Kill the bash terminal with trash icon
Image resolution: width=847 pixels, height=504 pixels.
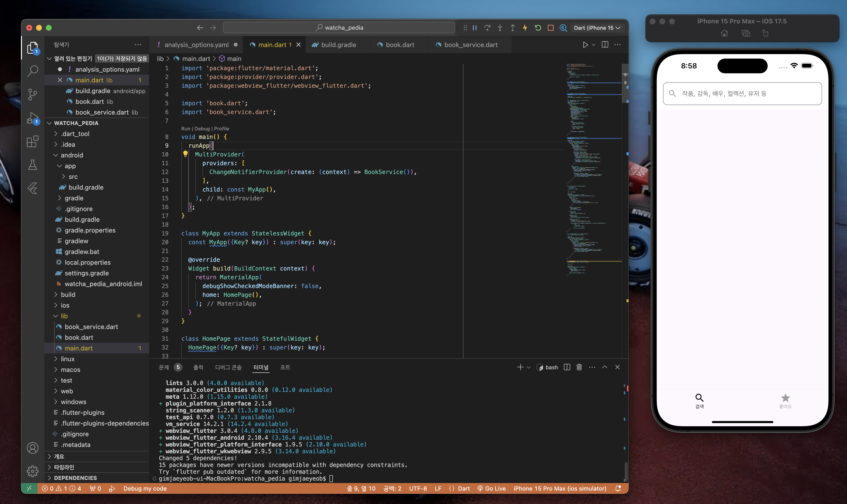[x=579, y=367]
